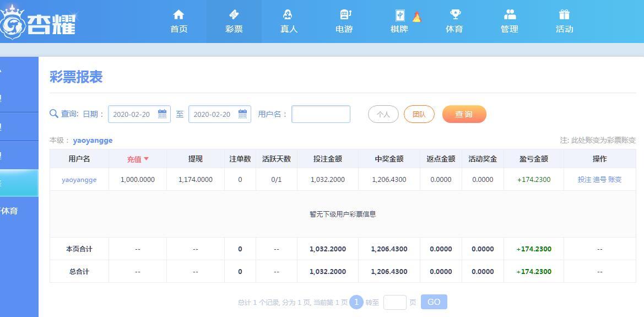Select the 个人 filter option
The height and width of the screenshot is (317, 644).
tap(383, 114)
